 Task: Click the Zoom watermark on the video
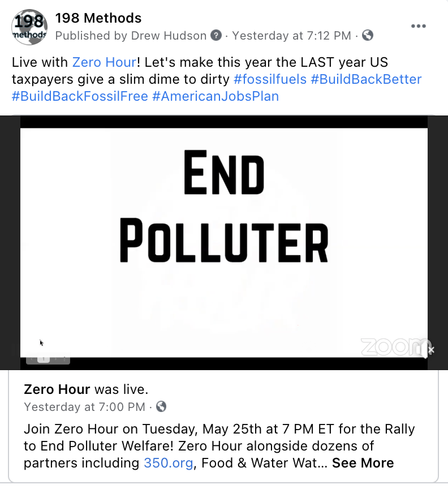tap(391, 347)
